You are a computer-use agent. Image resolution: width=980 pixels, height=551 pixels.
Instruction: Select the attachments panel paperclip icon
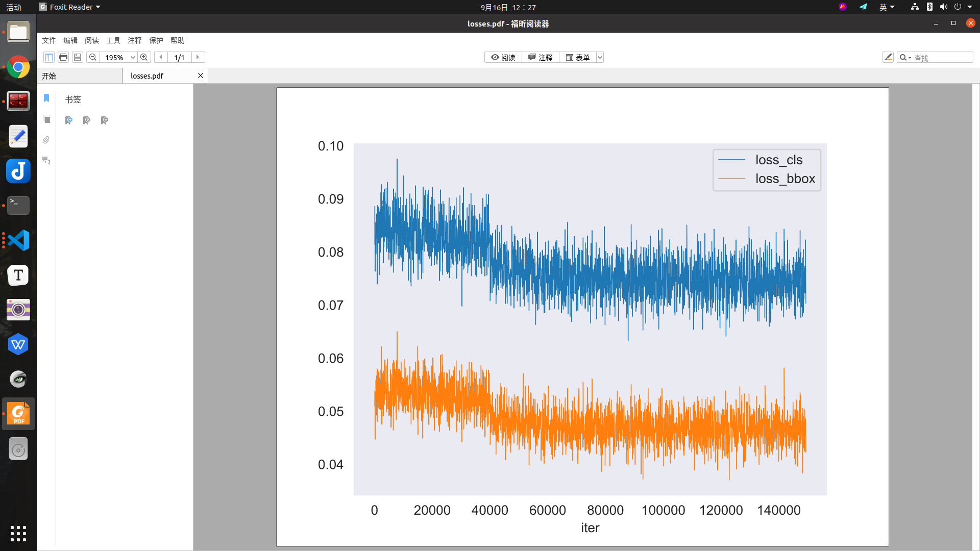46,139
